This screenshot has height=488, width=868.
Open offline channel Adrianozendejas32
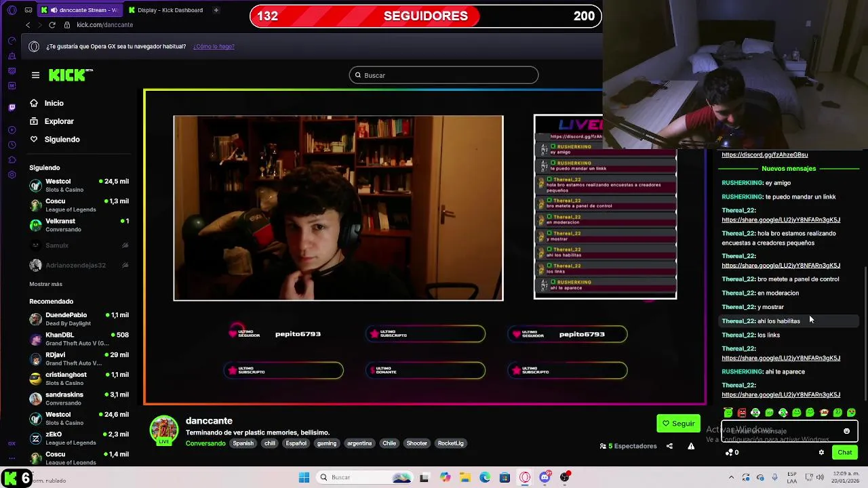pyautogui.click(x=79, y=265)
